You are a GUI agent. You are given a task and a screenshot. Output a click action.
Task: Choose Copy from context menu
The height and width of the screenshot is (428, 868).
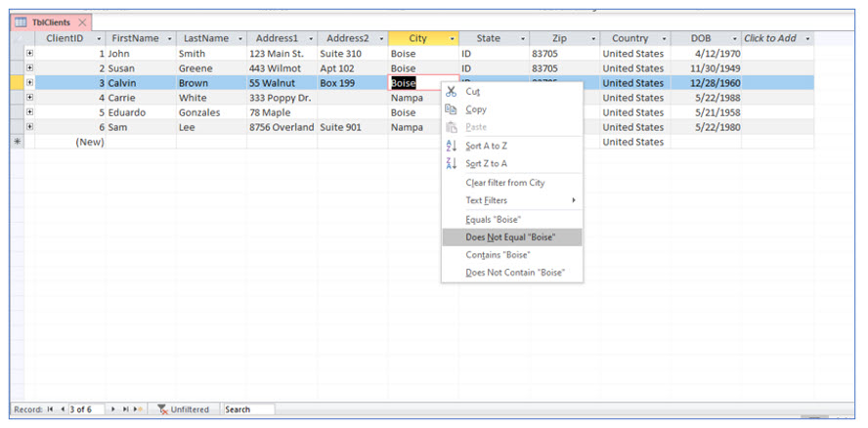point(512,109)
